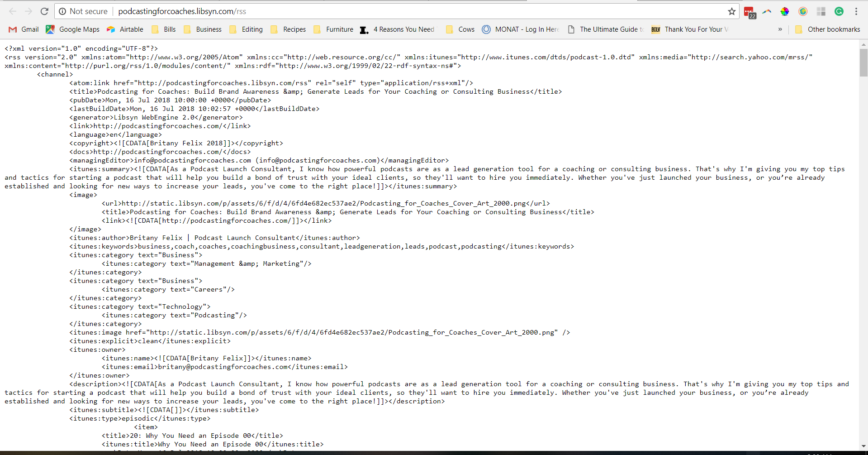868x455 pixels.
Task: Click the lastBuildDate text 10:02:57
Action: coord(214,109)
